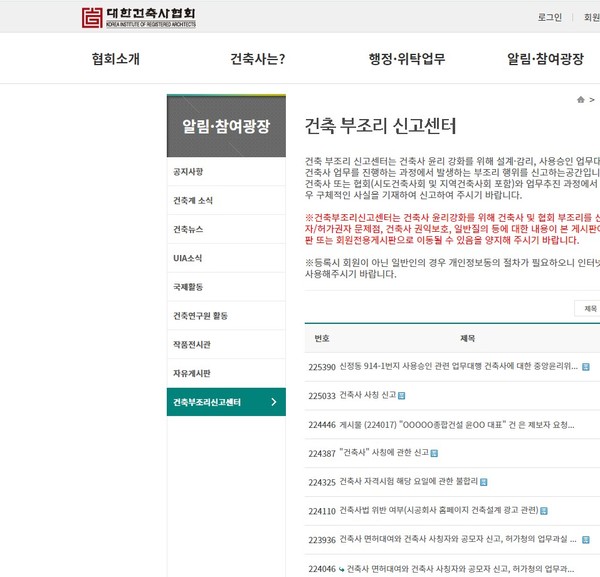The height and width of the screenshot is (577, 600).
Task: Select 국제활동 in the sidebar
Action: coord(226,287)
